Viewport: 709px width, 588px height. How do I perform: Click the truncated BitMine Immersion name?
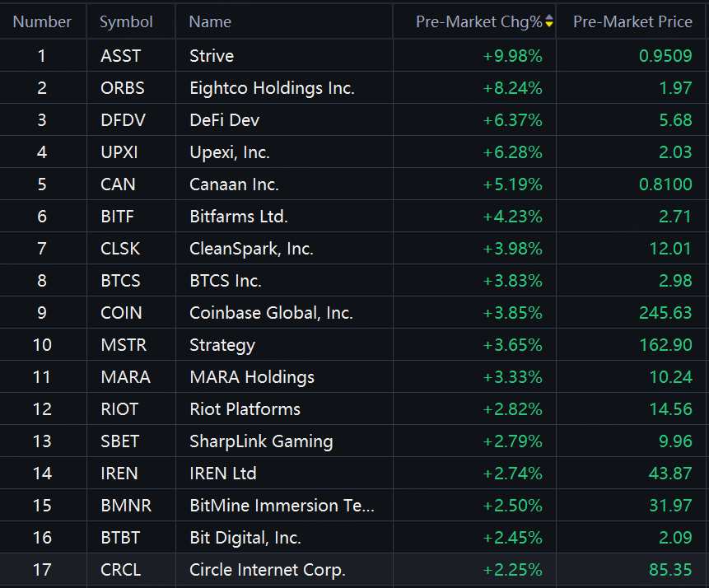tap(282, 506)
